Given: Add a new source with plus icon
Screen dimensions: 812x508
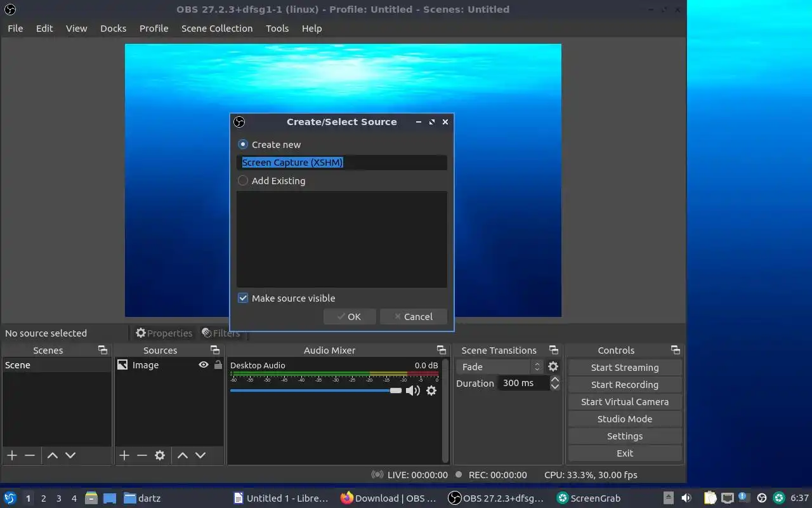Looking at the screenshot, I should pos(124,455).
